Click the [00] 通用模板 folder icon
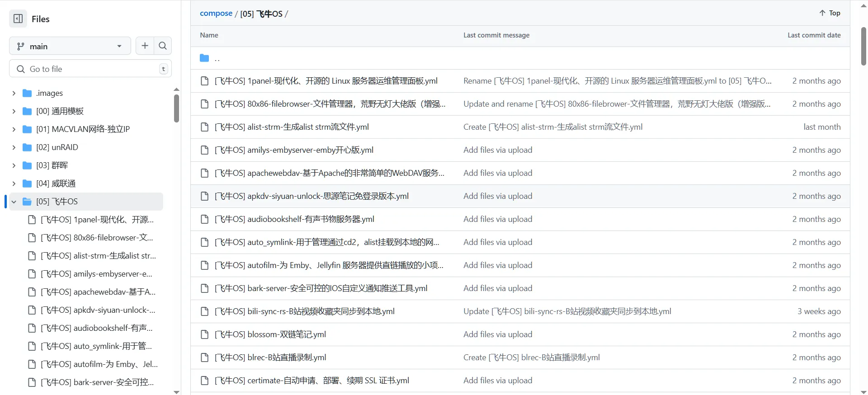 [27, 111]
